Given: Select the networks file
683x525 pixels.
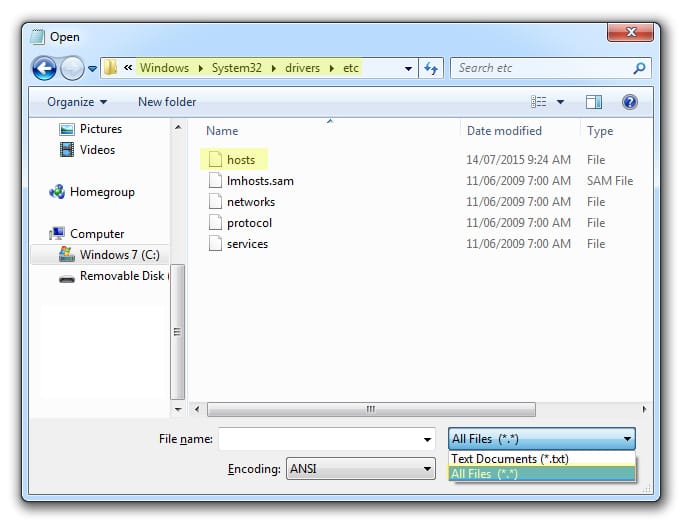Looking at the screenshot, I should pos(251,202).
